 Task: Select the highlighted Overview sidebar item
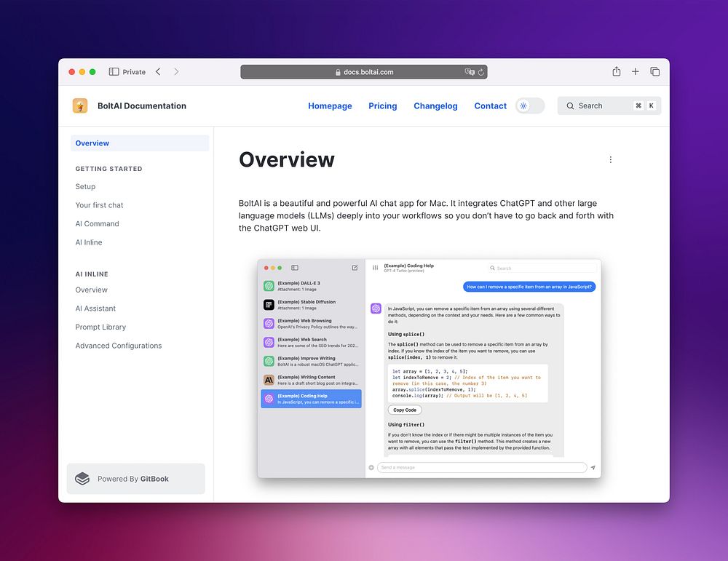click(140, 143)
